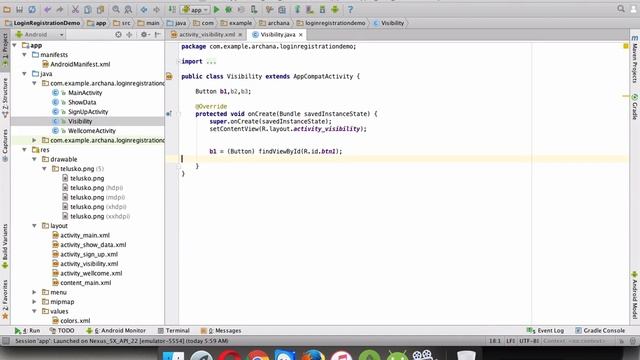Open the Event Log button
This screenshot has height=360, width=640.
(x=545, y=331)
